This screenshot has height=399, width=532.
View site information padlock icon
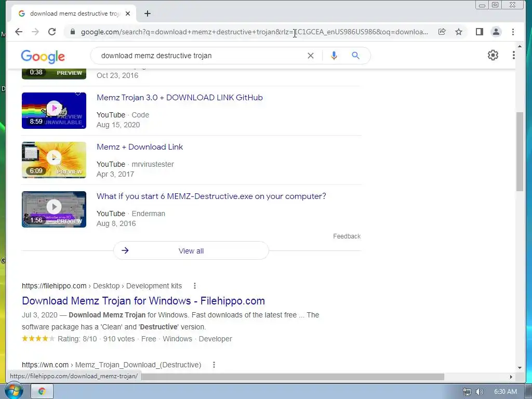[x=72, y=32]
